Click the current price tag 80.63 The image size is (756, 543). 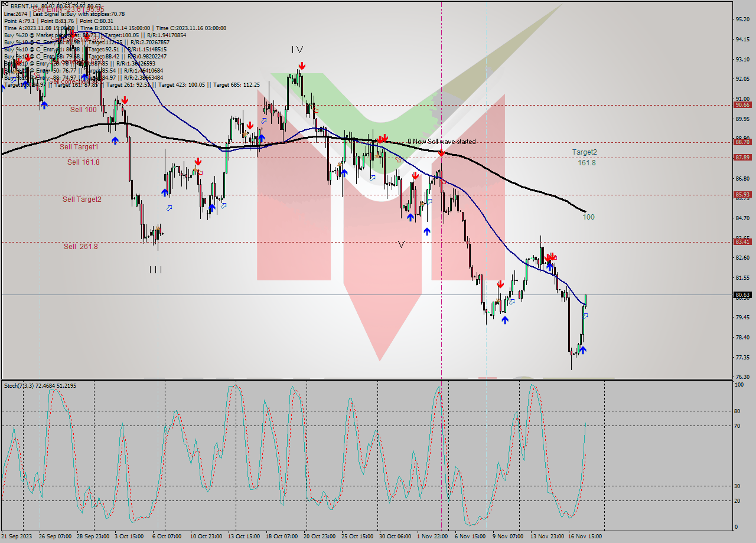[742, 295]
